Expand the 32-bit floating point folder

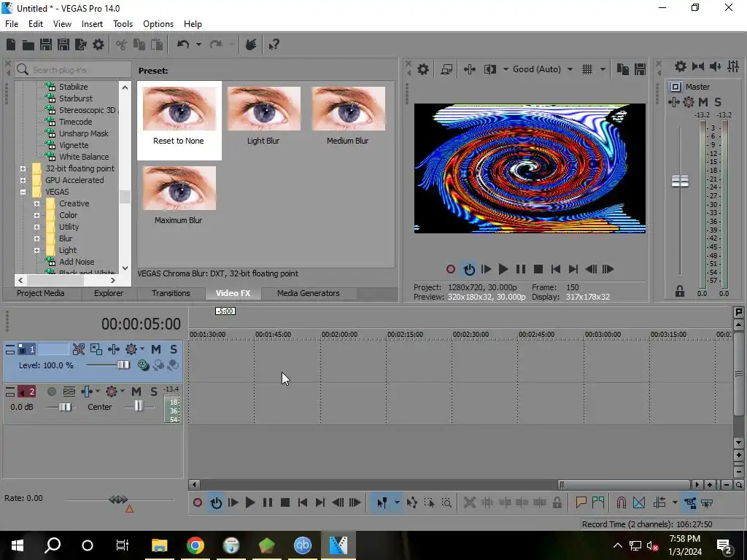[23, 168]
